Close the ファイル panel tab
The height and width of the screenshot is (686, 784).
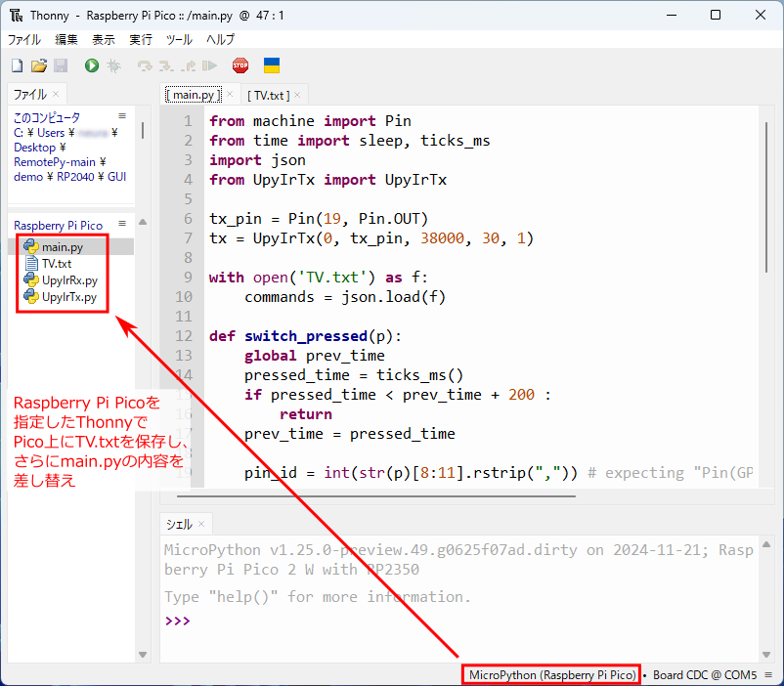(x=56, y=94)
